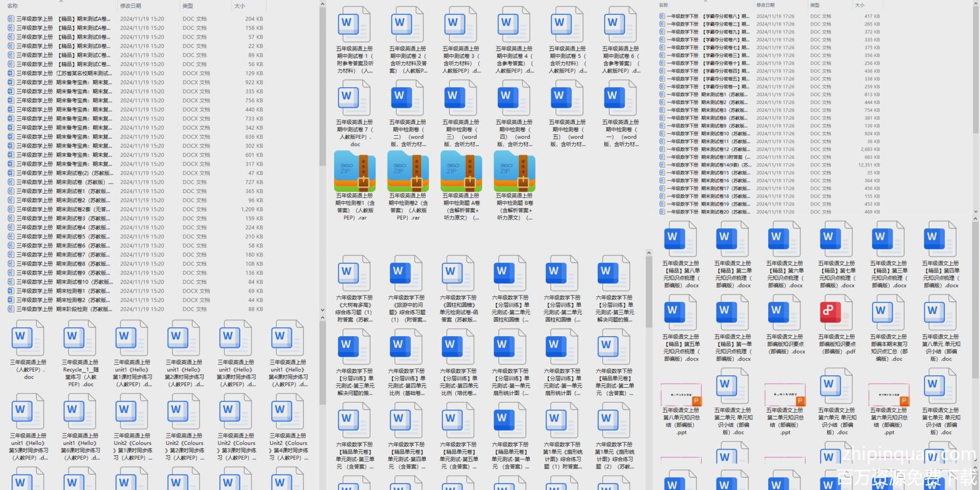
Task: Open 三年级英语上册 Unit2 Colours 第1课时 file
Action: (x=132, y=413)
